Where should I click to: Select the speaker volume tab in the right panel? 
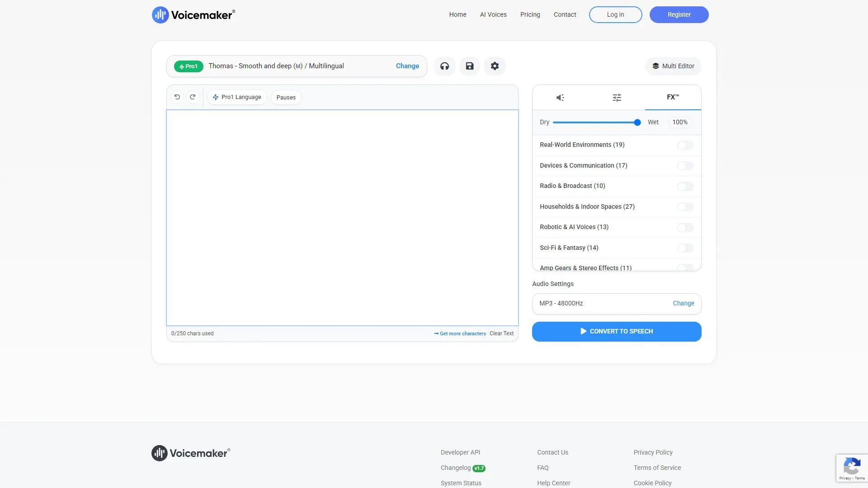(561, 97)
